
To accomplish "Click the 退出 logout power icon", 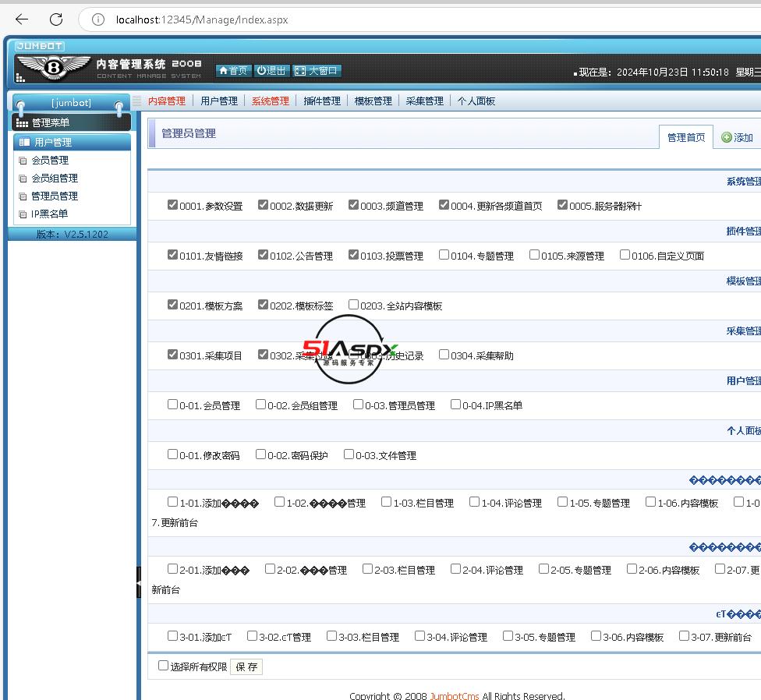I will pyautogui.click(x=262, y=71).
